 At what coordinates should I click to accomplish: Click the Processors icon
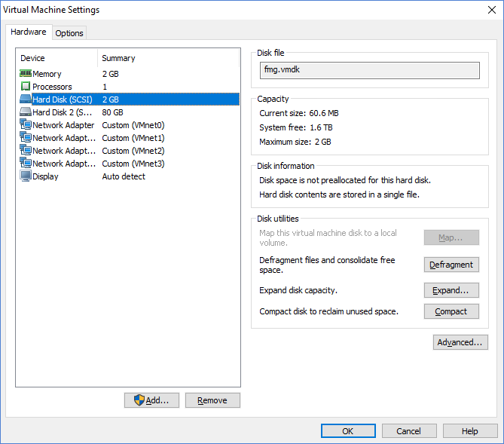pyautogui.click(x=26, y=86)
